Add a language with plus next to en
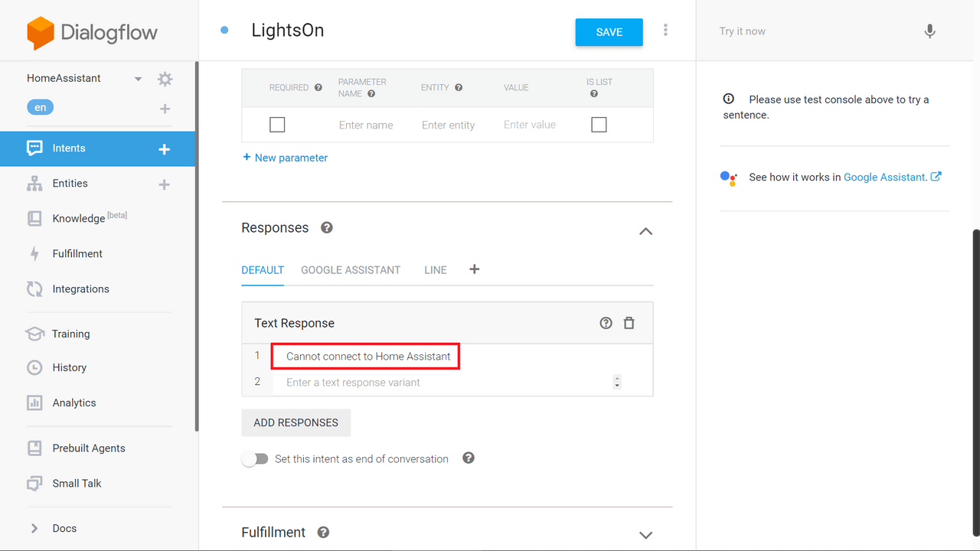The height and width of the screenshot is (551, 980). pyautogui.click(x=165, y=109)
